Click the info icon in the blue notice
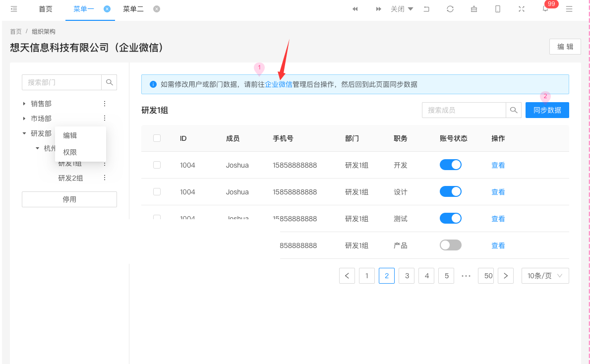Screen dimensions: 590x364 153,84
